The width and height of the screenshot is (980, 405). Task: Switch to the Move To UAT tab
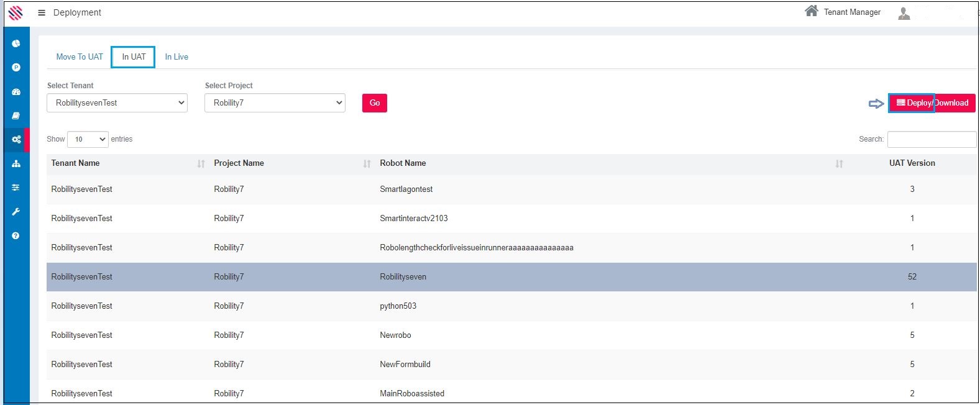(80, 57)
